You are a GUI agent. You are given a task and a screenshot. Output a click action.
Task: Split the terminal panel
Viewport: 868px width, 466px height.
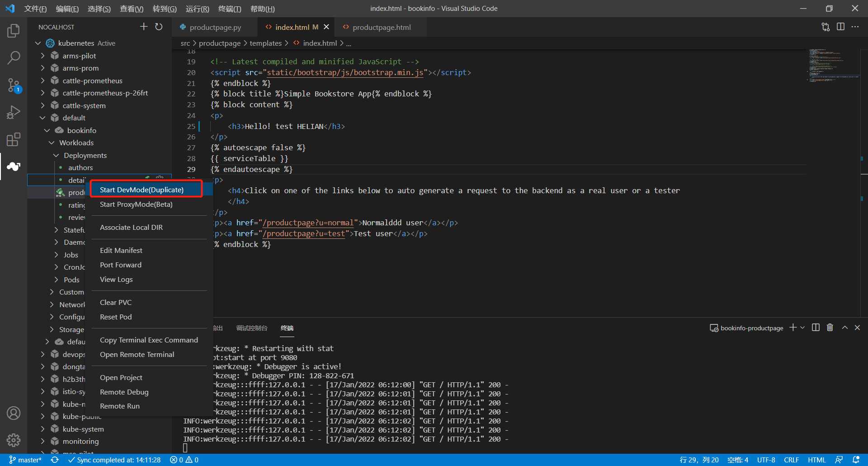(816, 328)
